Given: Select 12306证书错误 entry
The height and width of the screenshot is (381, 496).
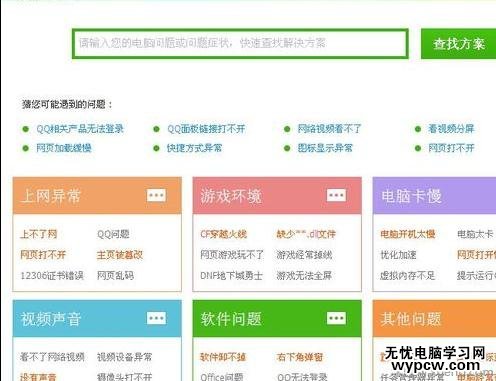Looking at the screenshot, I should pos(52,276).
